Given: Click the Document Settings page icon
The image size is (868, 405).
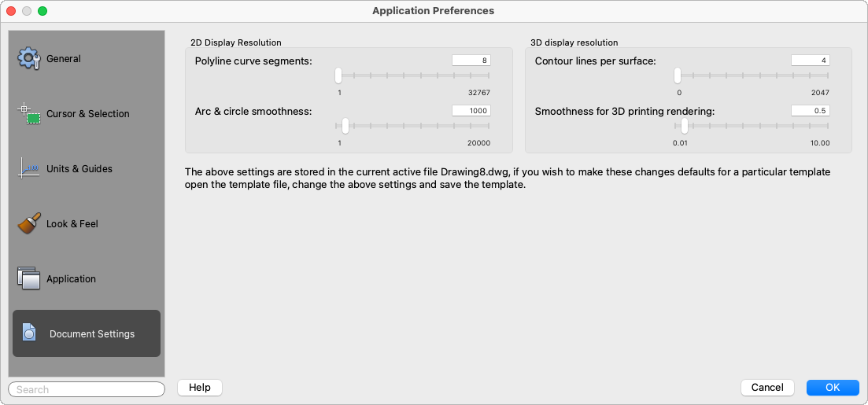Looking at the screenshot, I should coord(29,333).
